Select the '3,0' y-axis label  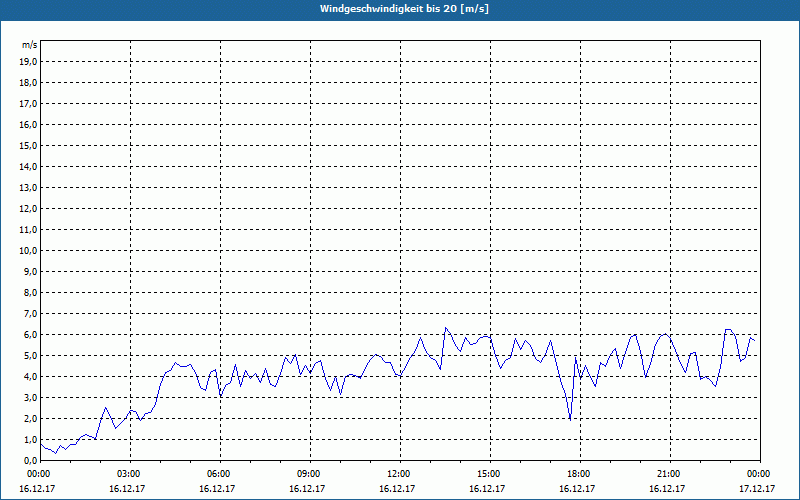point(30,397)
